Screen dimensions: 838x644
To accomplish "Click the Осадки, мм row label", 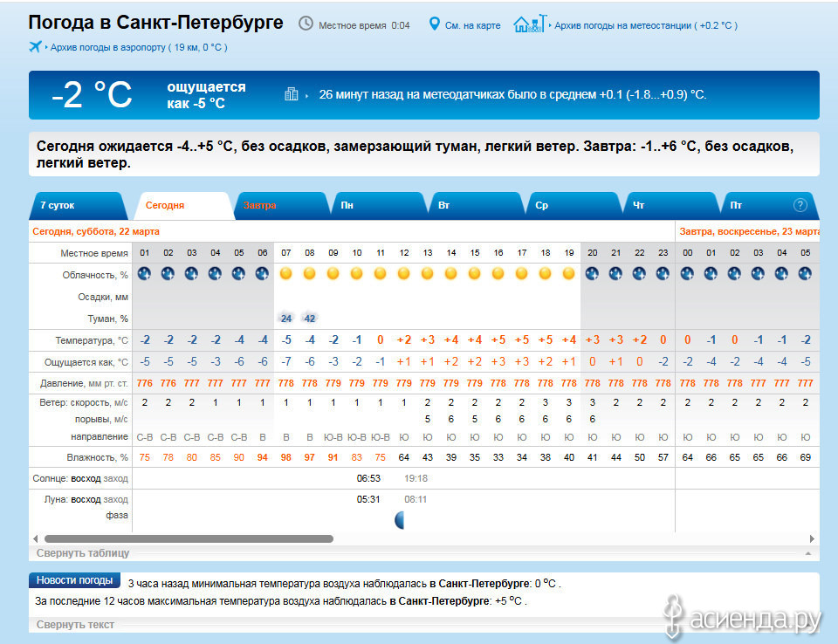I will (x=103, y=298).
